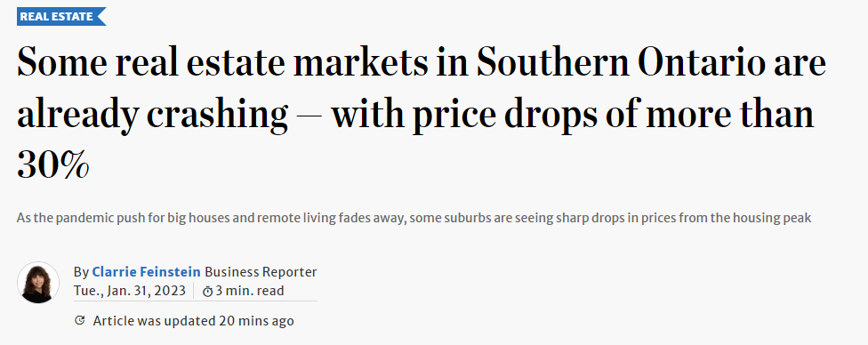Screen dimensions: 868x345
Task: Click the pandemic push subheadline text
Action: coord(414,218)
